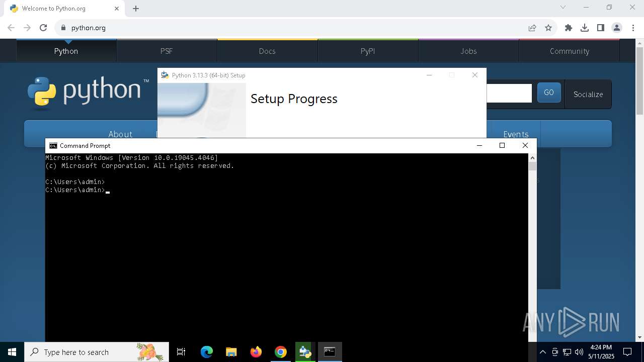
Task: Click the python logo
Action: [89, 93]
